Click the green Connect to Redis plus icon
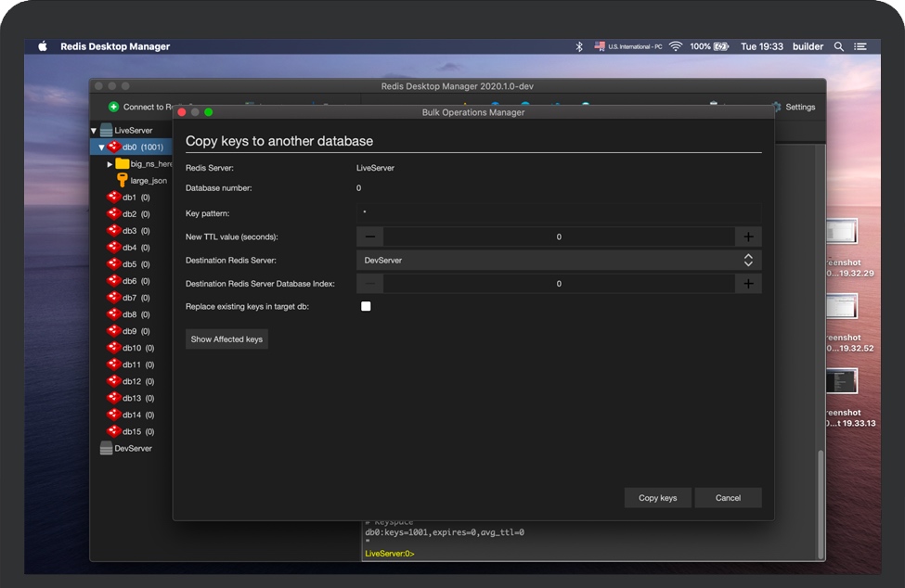This screenshot has height=588, width=905. point(114,107)
